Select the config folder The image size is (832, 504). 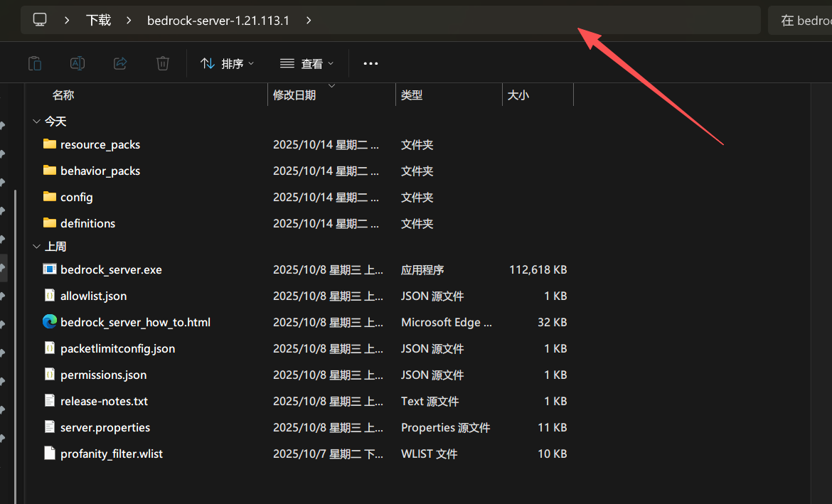click(76, 197)
